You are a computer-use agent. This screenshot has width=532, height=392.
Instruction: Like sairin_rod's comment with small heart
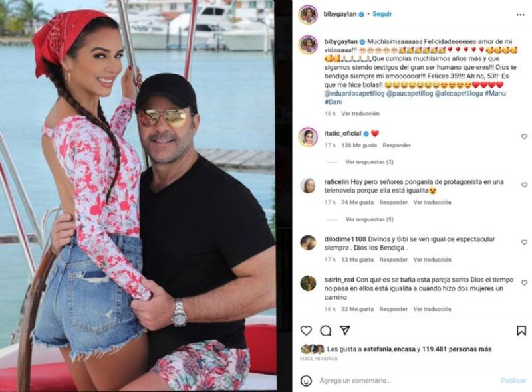pyautogui.click(x=524, y=283)
